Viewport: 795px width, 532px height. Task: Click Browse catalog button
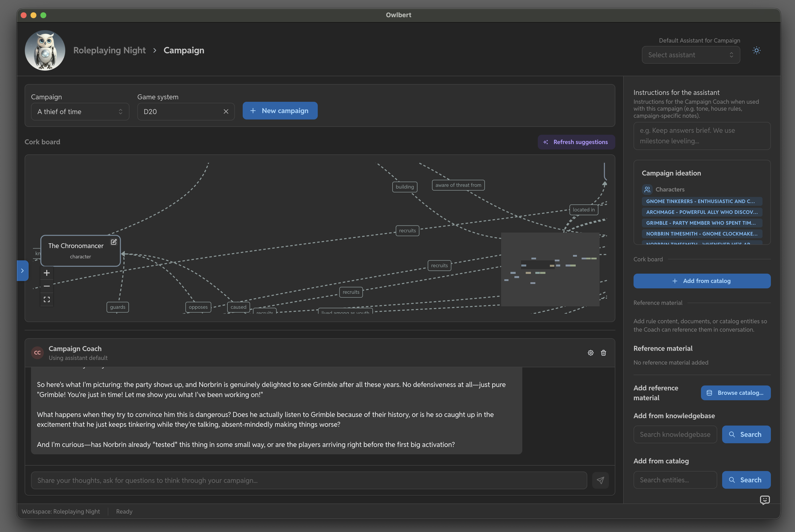pos(736,393)
